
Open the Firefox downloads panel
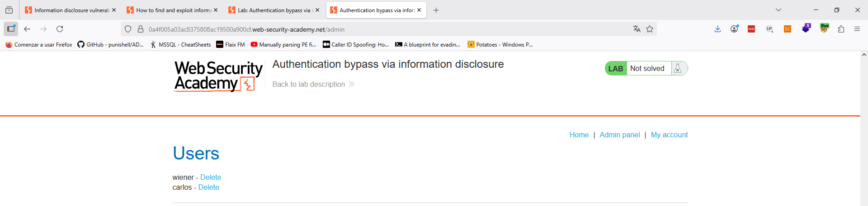[717, 29]
